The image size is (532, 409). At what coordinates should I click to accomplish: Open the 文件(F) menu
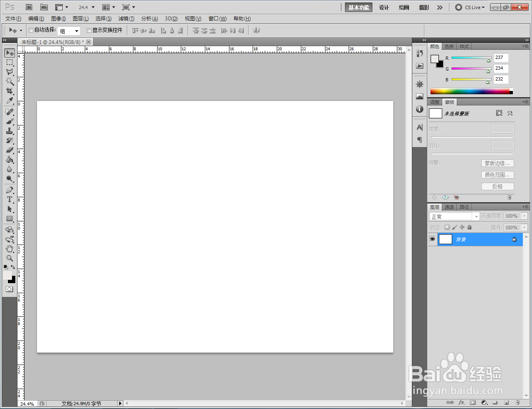tap(13, 19)
